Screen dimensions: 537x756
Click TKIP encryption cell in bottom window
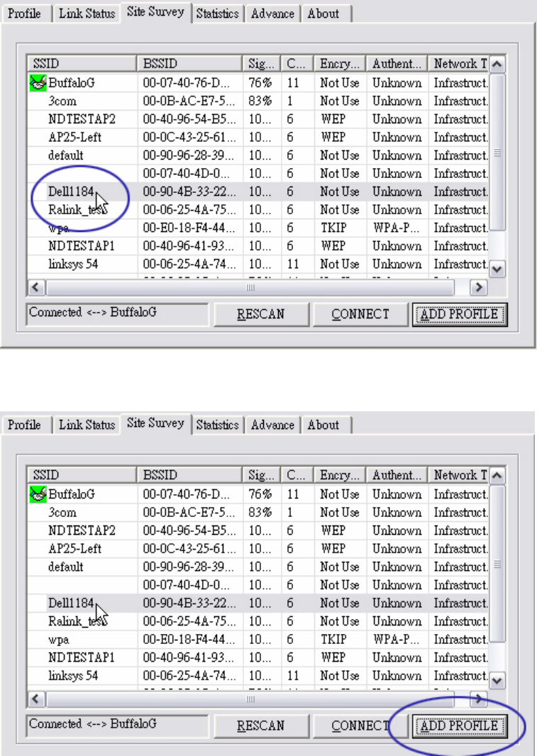pos(333,639)
